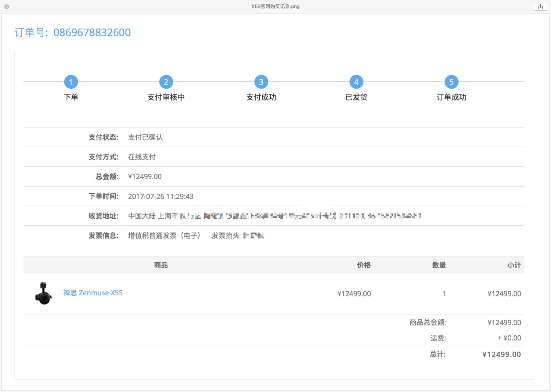This screenshot has width=551, height=392.
Task: Click step 1 circle for 下单
Action: [71, 82]
